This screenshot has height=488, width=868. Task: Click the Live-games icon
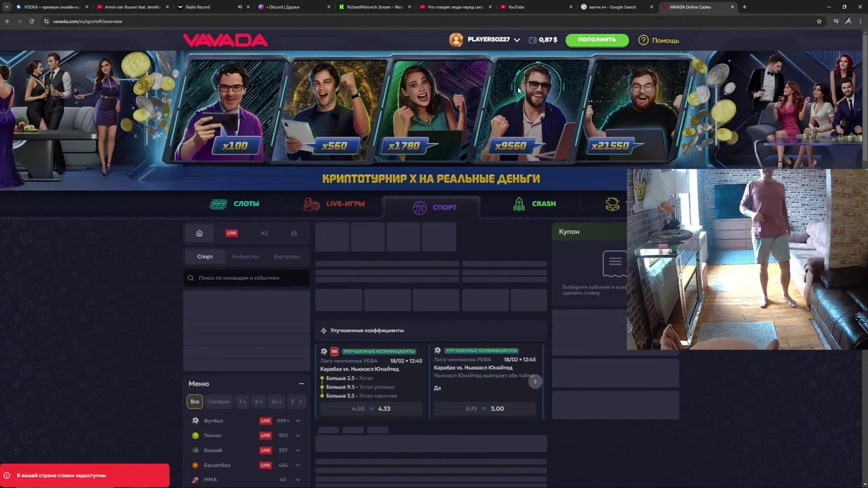312,204
